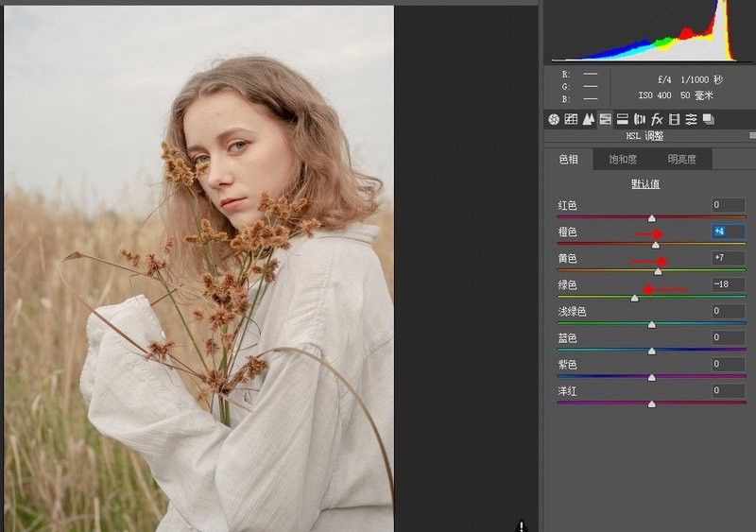Click the 紫色 value field
This screenshot has height=532, width=756.
pos(729,364)
